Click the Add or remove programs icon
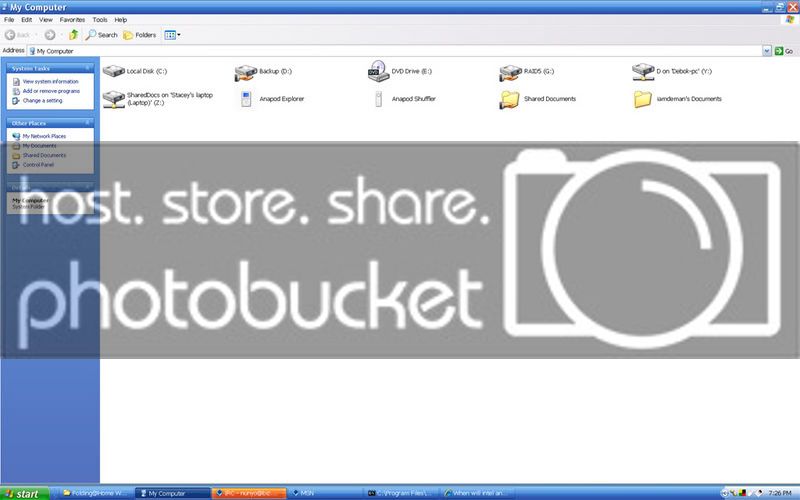This screenshot has width=800, height=500. click(x=16, y=91)
